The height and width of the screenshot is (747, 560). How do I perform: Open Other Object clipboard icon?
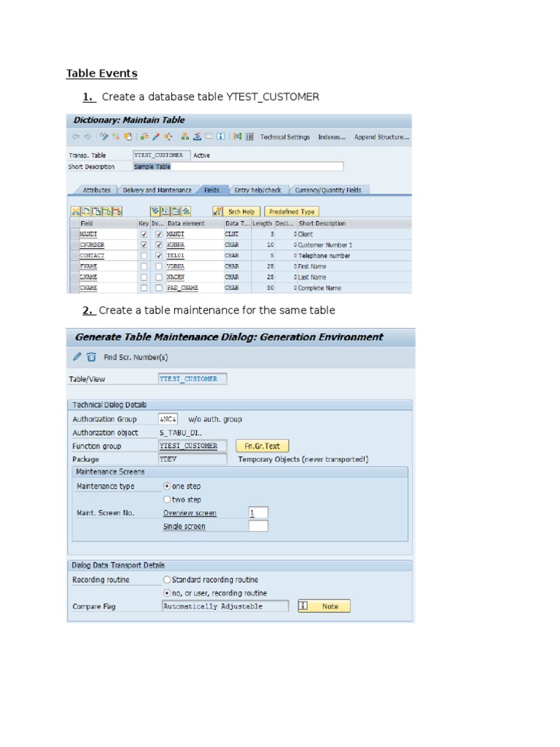[128, 136]
